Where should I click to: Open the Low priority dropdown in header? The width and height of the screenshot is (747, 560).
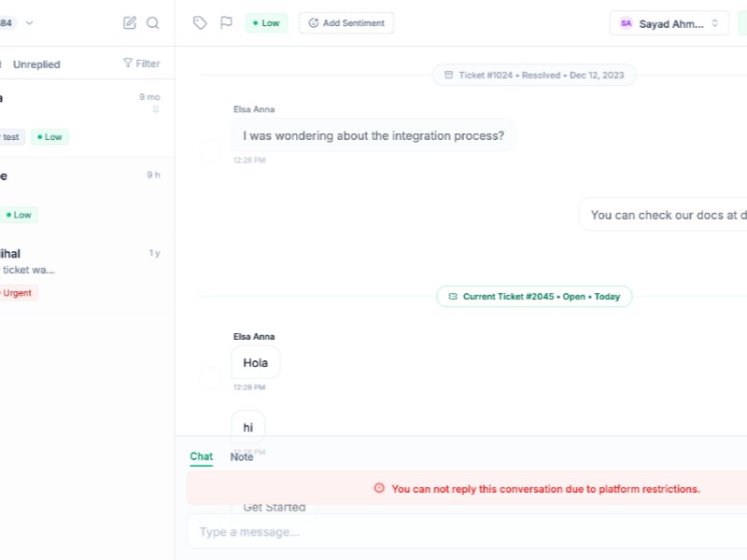266,23
